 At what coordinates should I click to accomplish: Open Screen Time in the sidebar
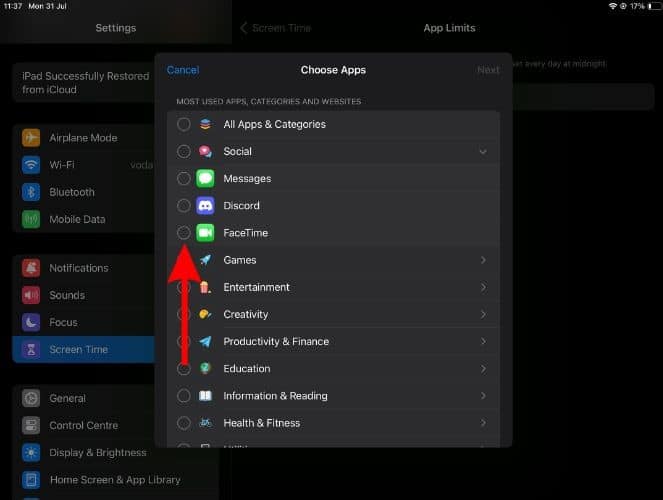(x=80, y=350)
